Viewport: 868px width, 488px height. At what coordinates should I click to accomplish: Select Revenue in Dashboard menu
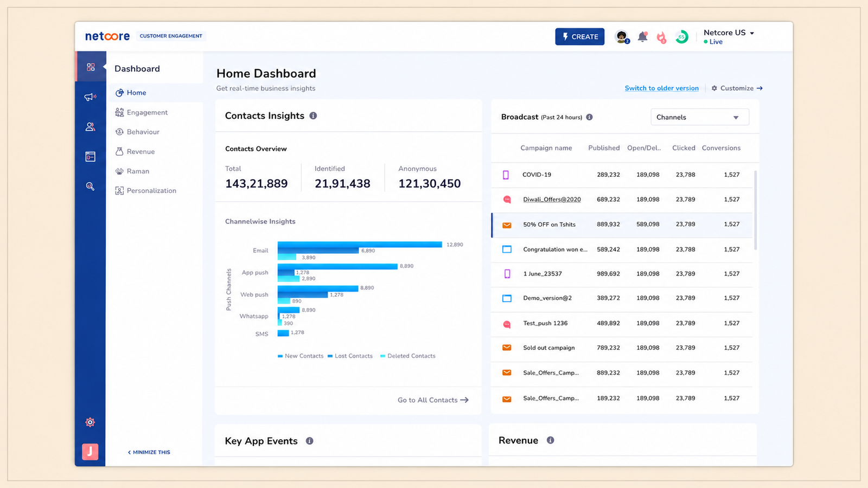141,152
